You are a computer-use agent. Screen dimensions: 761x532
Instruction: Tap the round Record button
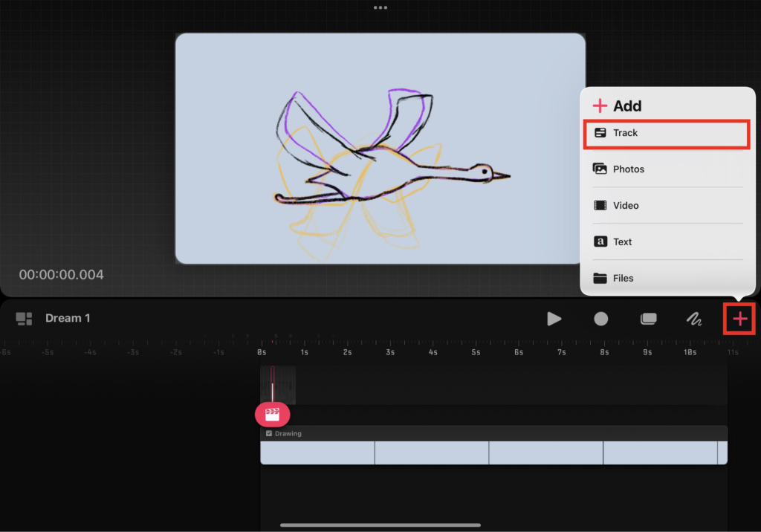[x=600, y=319]
